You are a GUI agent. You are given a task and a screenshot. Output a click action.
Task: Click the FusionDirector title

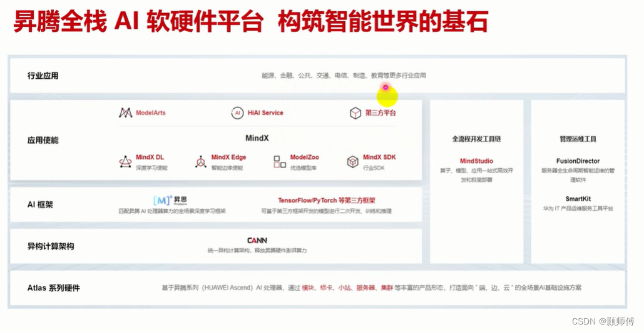point(578,161)
